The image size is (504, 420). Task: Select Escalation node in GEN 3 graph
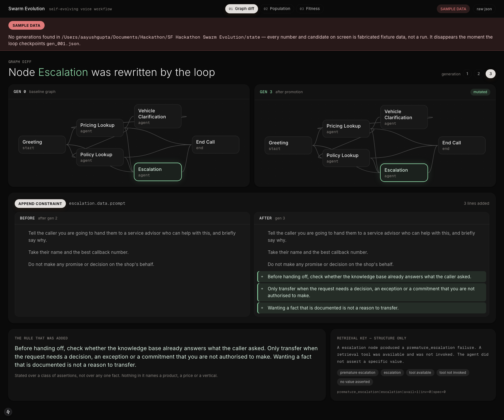click(404, 173)
